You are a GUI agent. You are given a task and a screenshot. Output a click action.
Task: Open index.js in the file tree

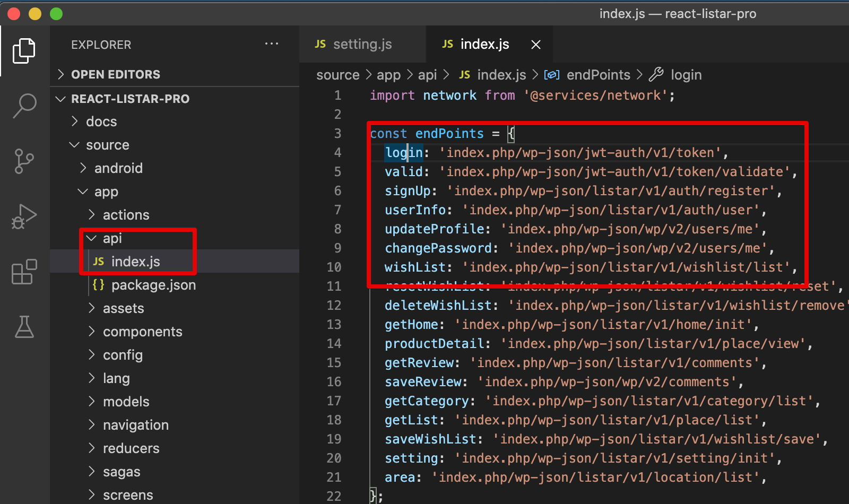pos(175,262)
